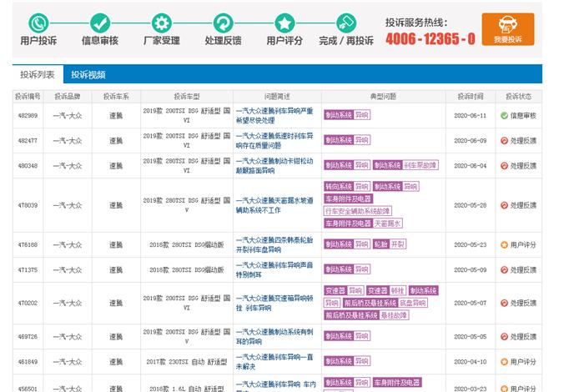The image size is (584, 392).
Task: Click the 厂家受理 gear step icon
Action: pyautogui.click(x=161, y=23)
